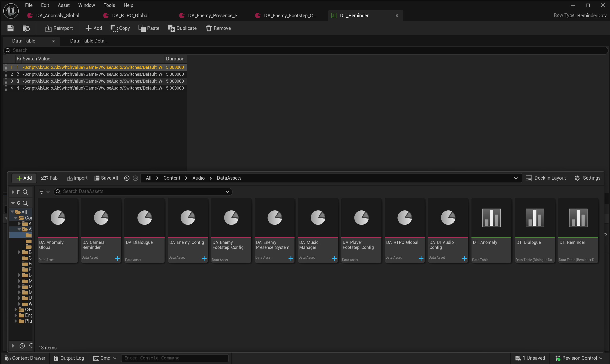610x364 pixels.
Task: Expand the C++ folder tree node
Action: tap(16, 310)
